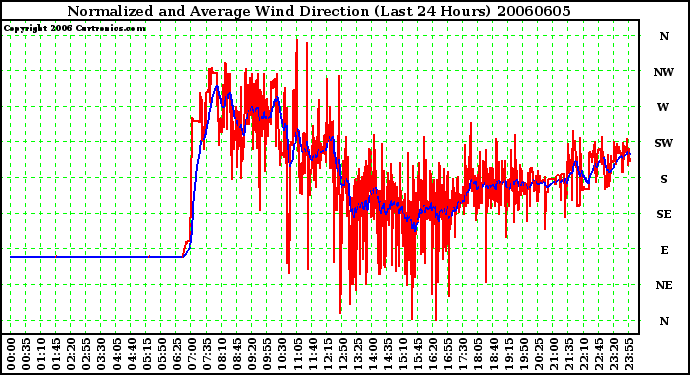Select the 19:15 time label
The image size is (690, 375).
[508, 354]
